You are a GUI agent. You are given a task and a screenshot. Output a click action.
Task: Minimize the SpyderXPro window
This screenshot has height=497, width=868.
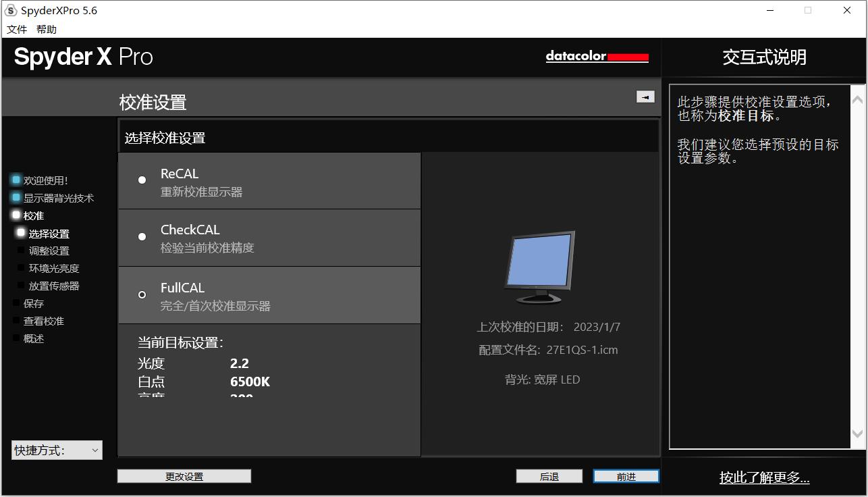[770, 10]
